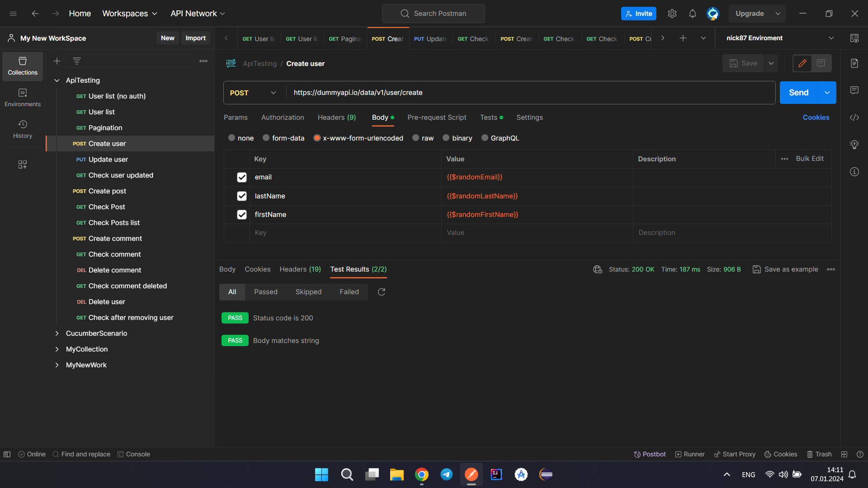
Task: Go back with the left arrow
Action: 35,14
